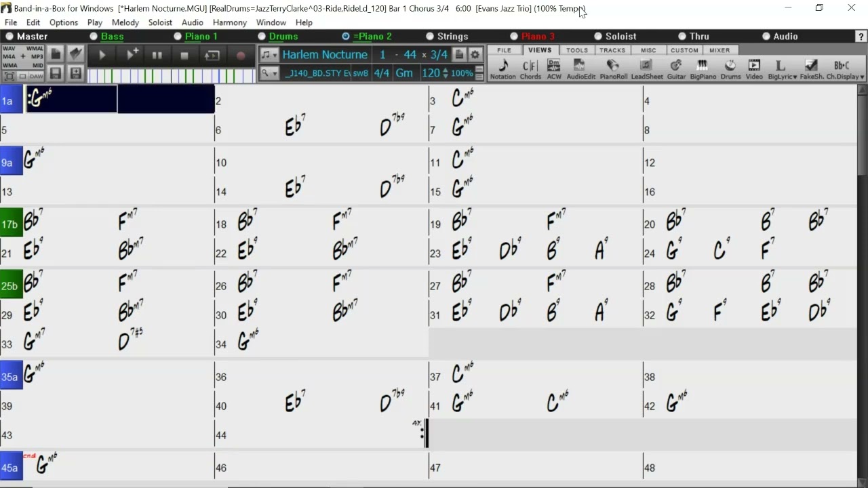Select the Piano 1 track radio button
The height and width of the screenshot is (488, 868).
[x=178, y=37]
